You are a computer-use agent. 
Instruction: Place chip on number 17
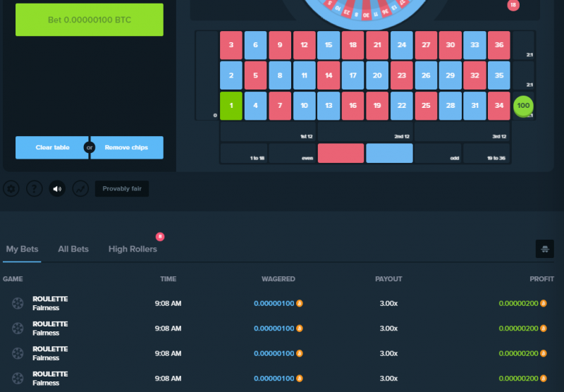coord(353,75)
